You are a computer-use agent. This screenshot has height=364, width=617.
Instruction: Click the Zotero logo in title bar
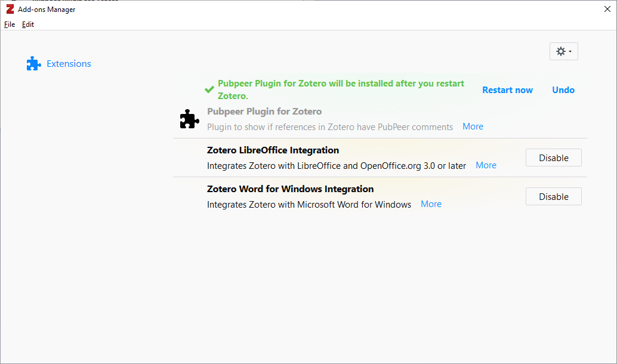10,10
